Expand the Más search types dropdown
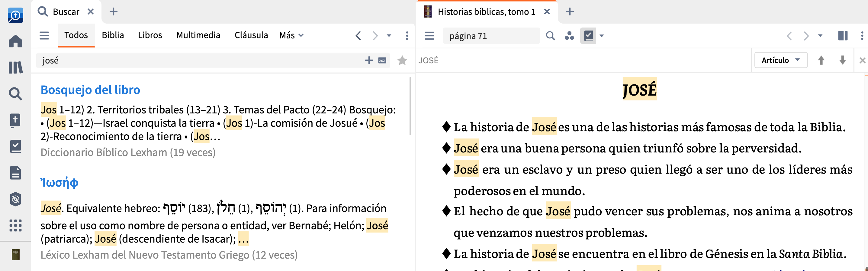 tap(291, 35)
